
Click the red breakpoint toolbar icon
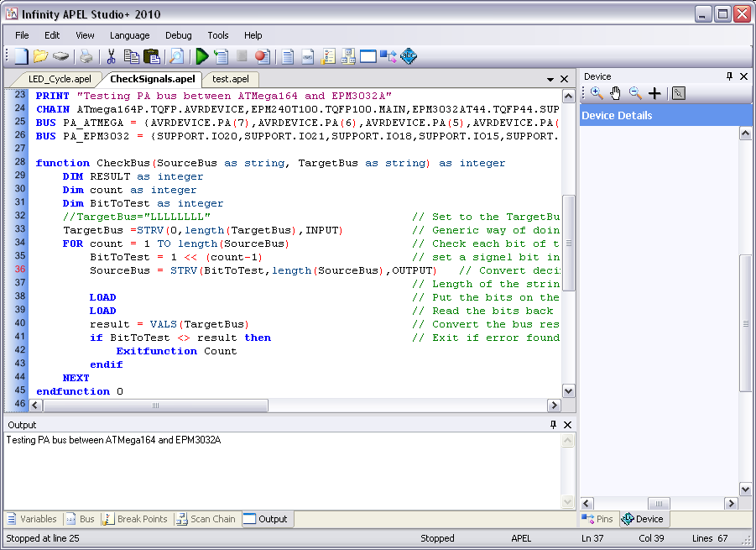[x=262, y=56]
